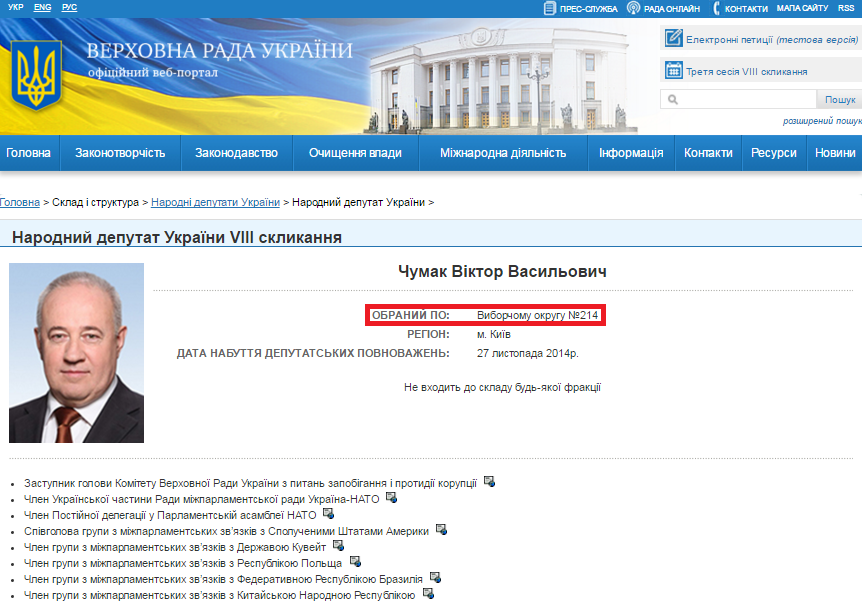Switch site language to РУС

coord(69,7)
